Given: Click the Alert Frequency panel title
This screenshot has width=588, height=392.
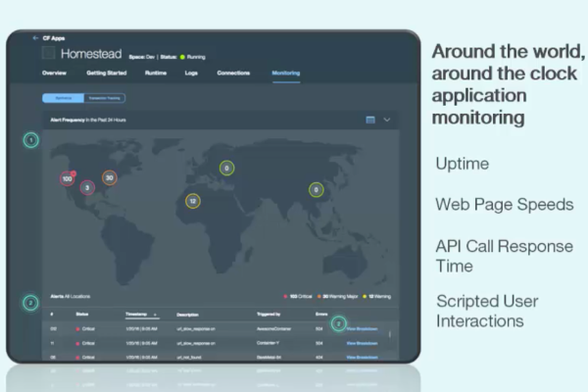Looking at the screenshot, I should pos(88,120).
